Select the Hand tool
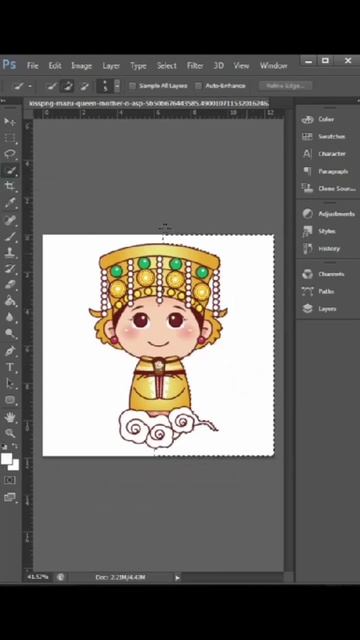The width and height of the screenshot is (360, 640). pos(10,417)
